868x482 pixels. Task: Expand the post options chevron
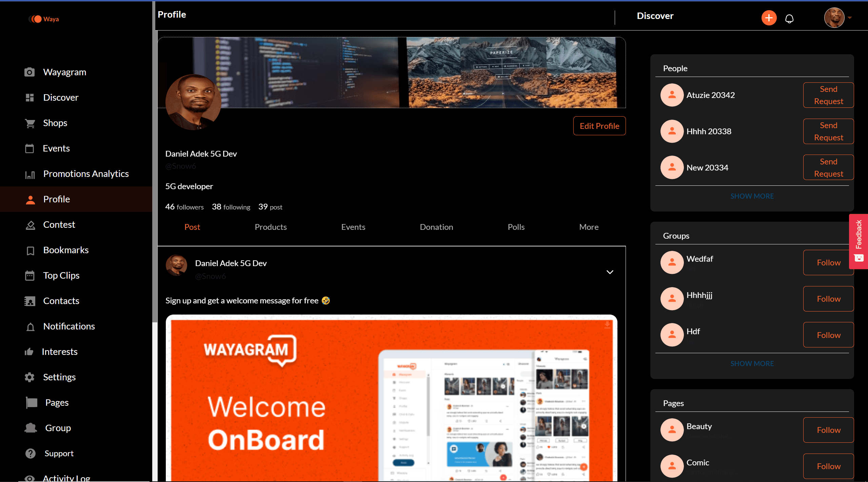[610, 272]
